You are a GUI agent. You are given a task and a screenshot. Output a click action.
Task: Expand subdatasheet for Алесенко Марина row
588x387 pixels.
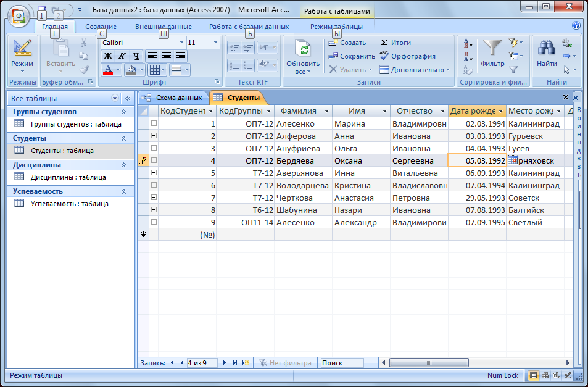154,123
